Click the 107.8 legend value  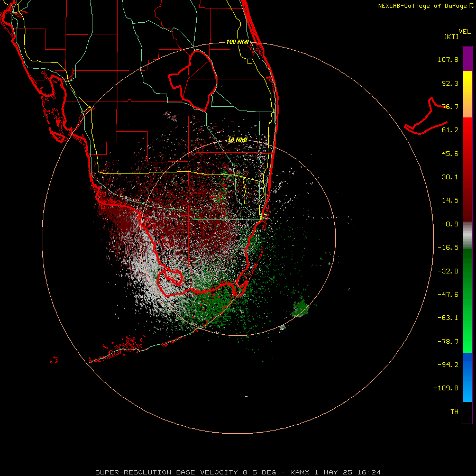[448, 59]
